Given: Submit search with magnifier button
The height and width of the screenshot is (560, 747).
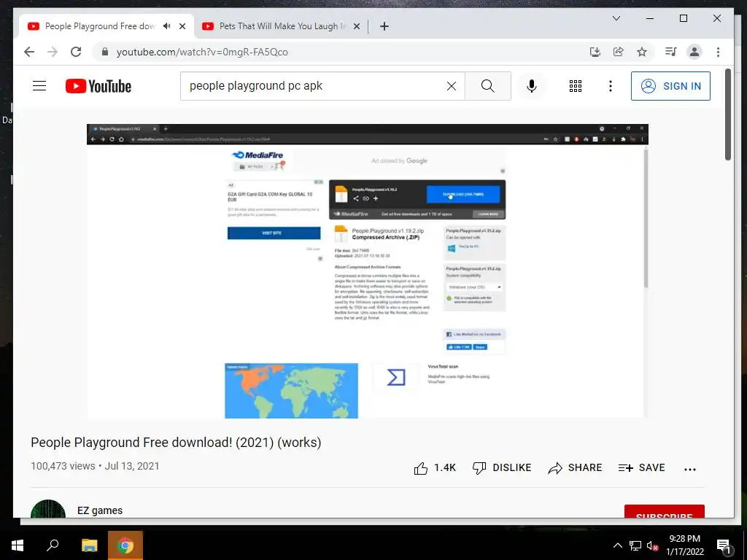Looking at the screenshot, I should pos(488,86).
